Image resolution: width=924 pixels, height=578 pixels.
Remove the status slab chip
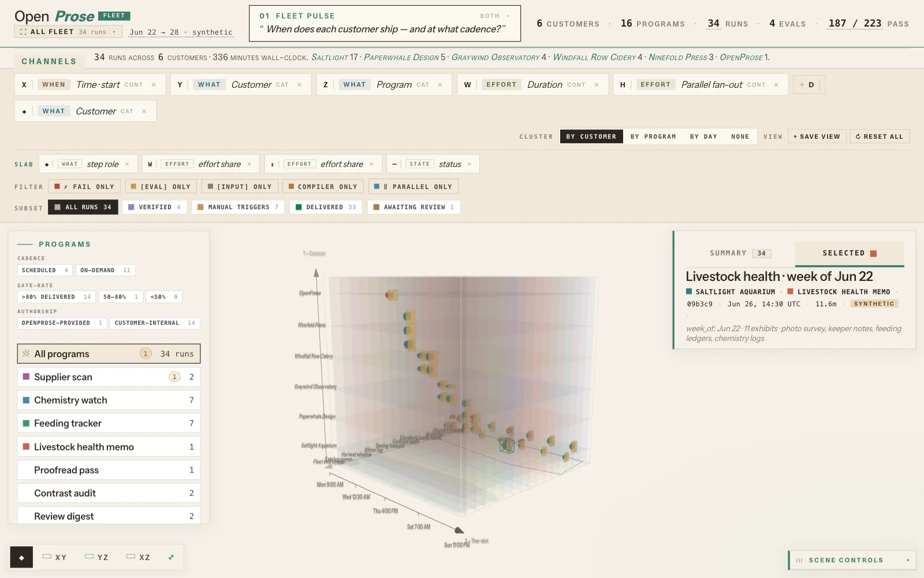point(470,164)
